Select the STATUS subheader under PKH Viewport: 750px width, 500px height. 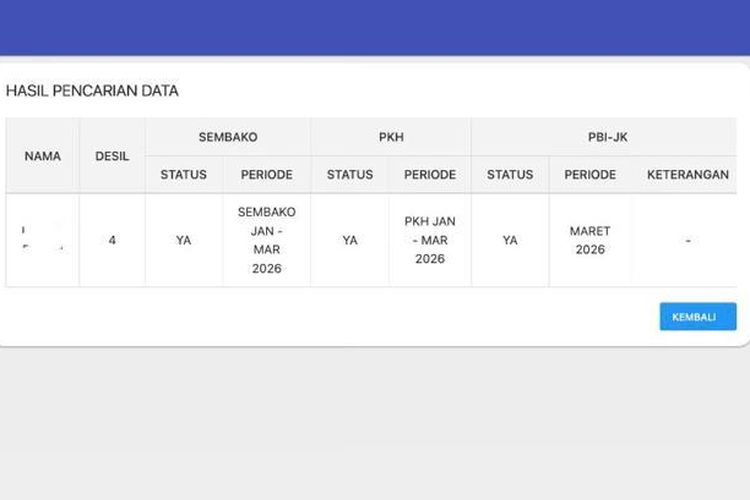349,174
